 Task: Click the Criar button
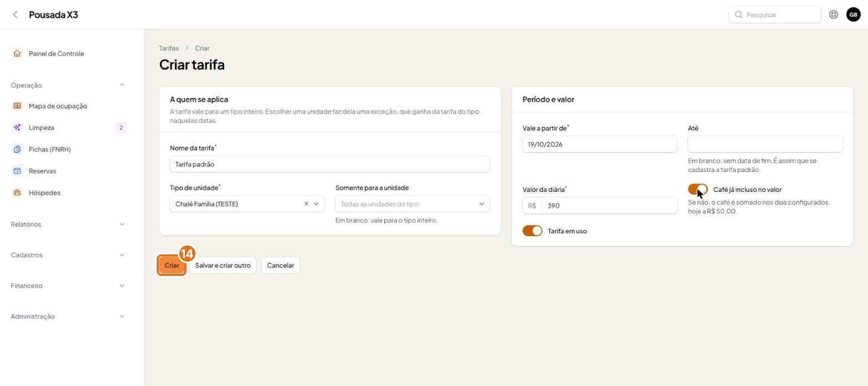[172, 265]
